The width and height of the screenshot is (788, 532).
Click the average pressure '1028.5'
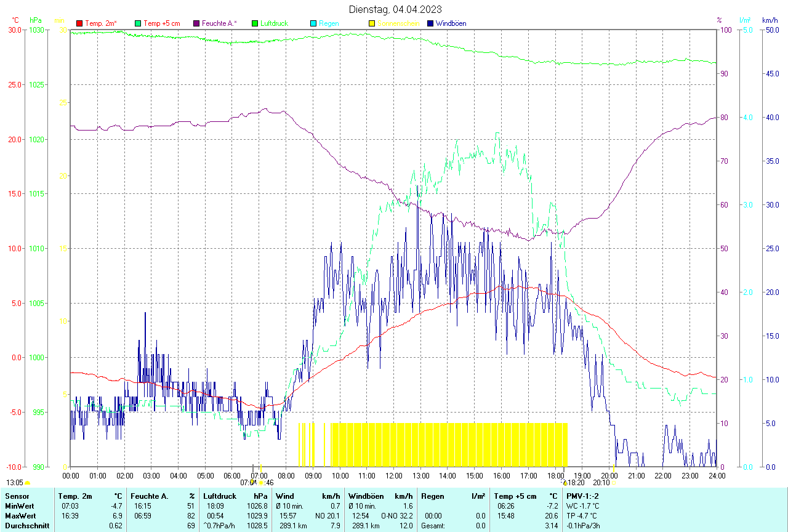coord(257,526)
